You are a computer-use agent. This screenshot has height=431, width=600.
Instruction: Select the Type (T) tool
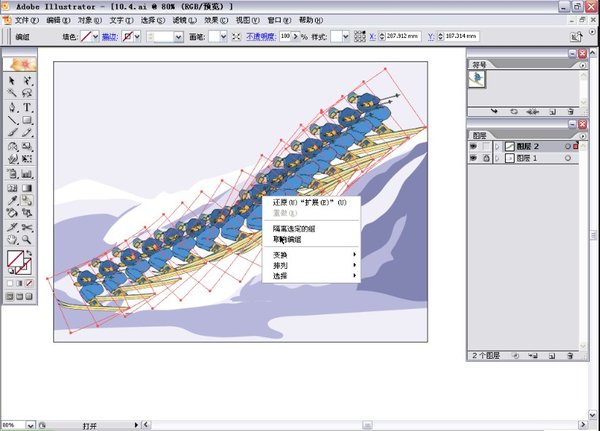[x=27, y=107]
